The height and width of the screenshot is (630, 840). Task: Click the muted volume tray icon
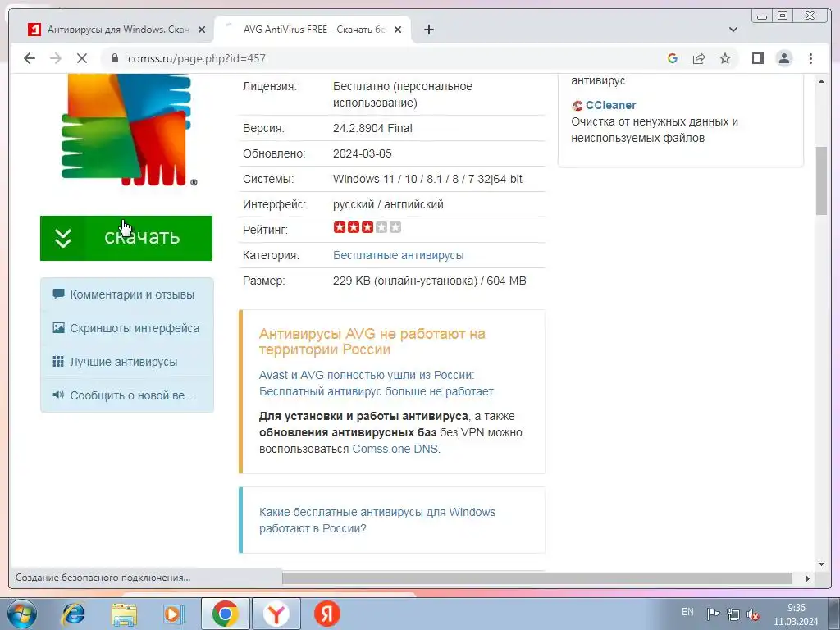[x=753, y=614]
